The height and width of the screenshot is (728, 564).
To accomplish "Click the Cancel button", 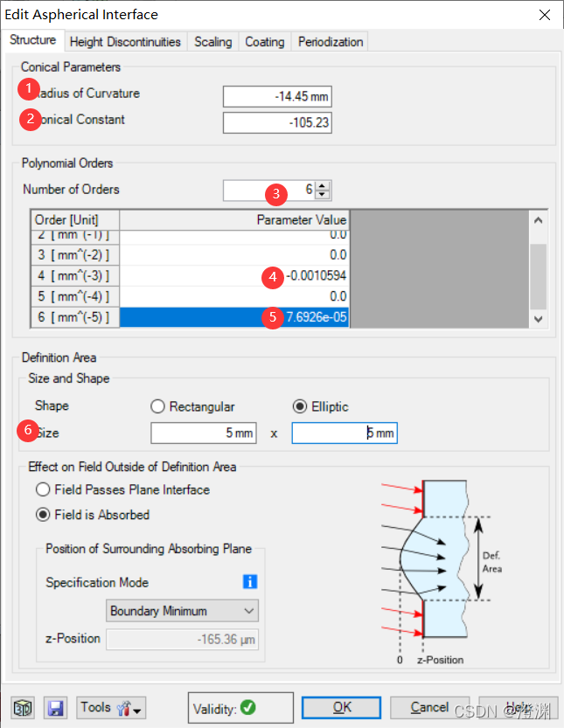I will coord(429,707).
